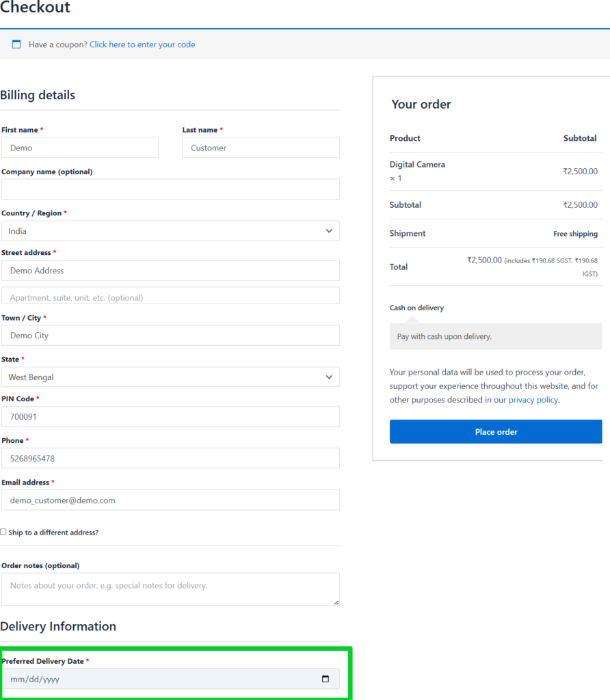Click the Preferred Delivery Date field
Screen dimensions: 610x700
[x=170, y=679]
